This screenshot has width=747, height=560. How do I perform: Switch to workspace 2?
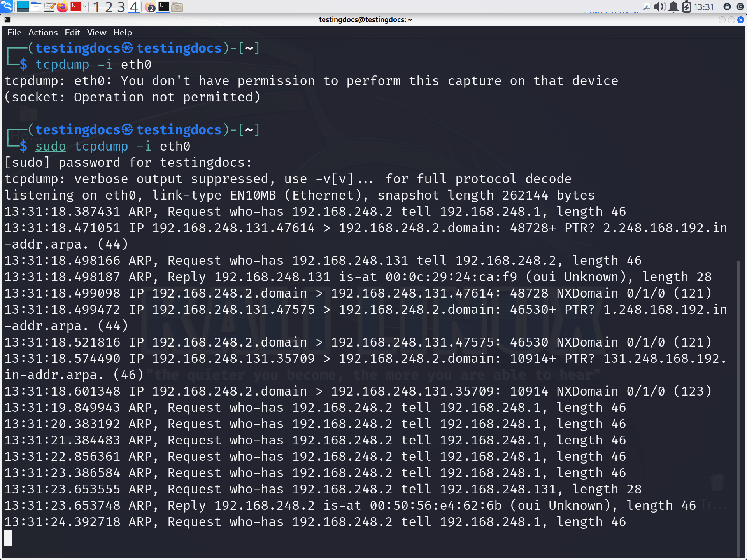(x=109, y=7)
